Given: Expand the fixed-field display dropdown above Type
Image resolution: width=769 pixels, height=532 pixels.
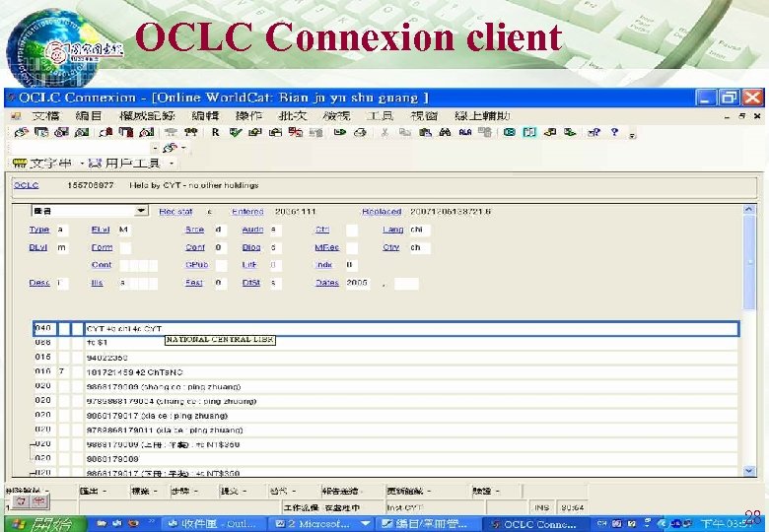Looking at the screenshot, I should point(141,211).
